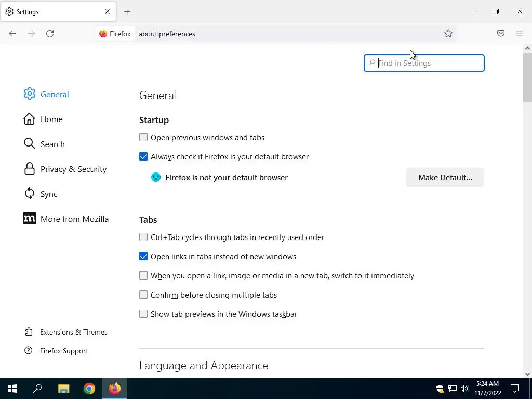Screen dimensions: 532x399
Task: Bookmark this page with star icon
Action: 448,33
